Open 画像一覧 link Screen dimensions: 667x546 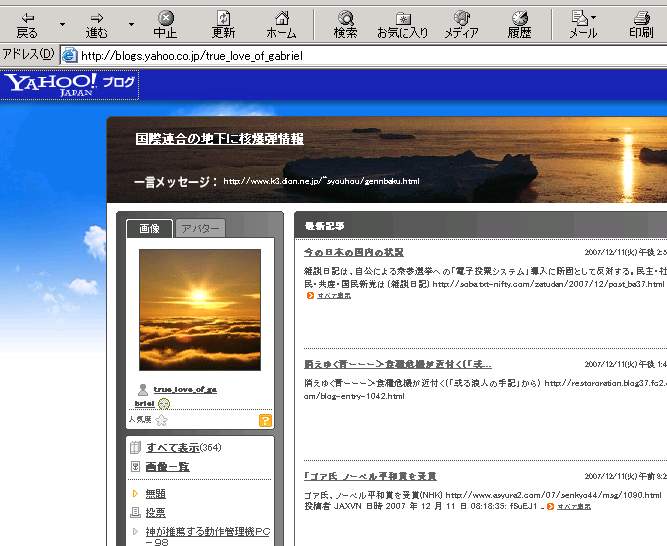click(x=168, y=467)
